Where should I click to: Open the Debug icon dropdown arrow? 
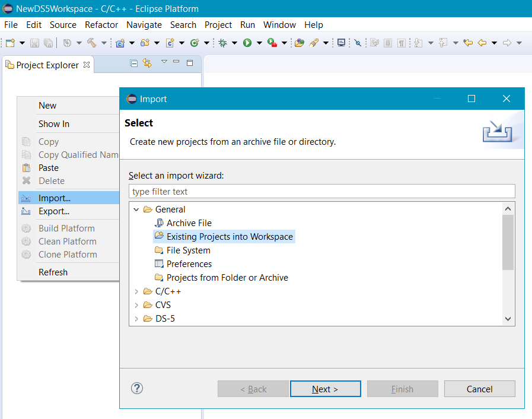(x=234, y=43)
